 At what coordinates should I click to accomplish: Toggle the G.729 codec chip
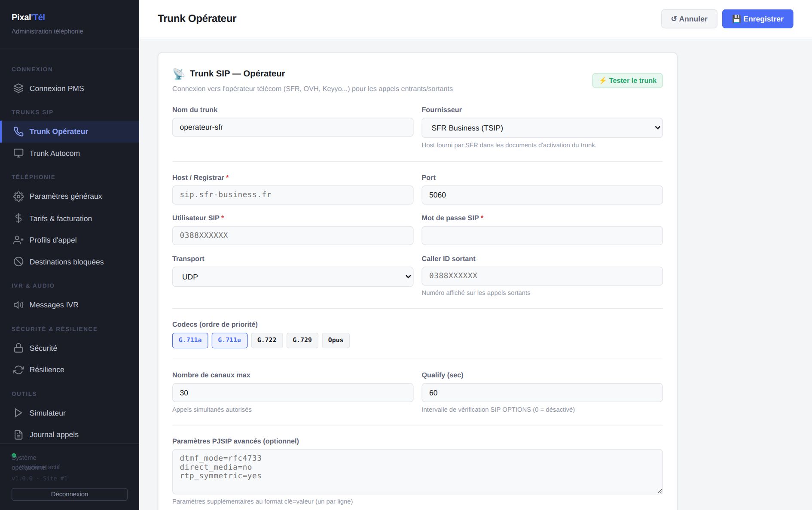(x=302, y=340)
